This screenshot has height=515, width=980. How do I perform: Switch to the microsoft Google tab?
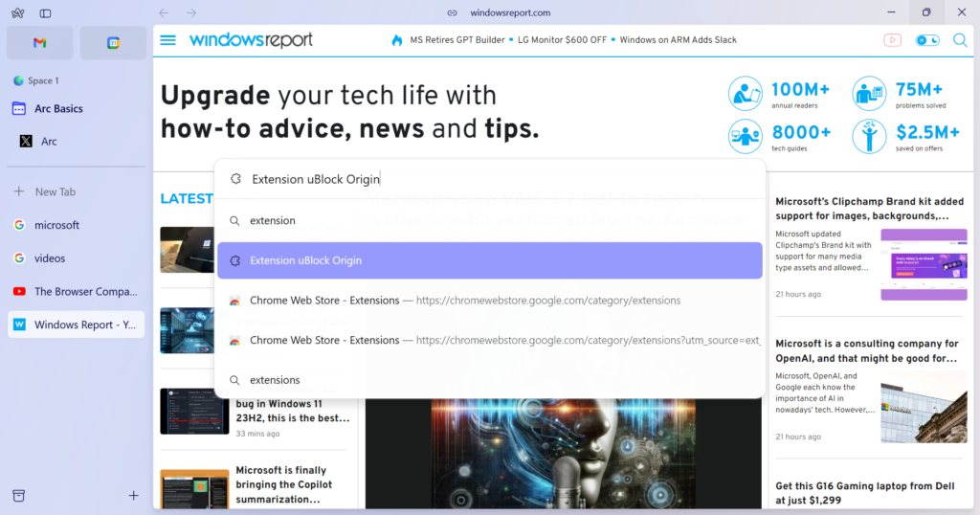click(77, 225)
